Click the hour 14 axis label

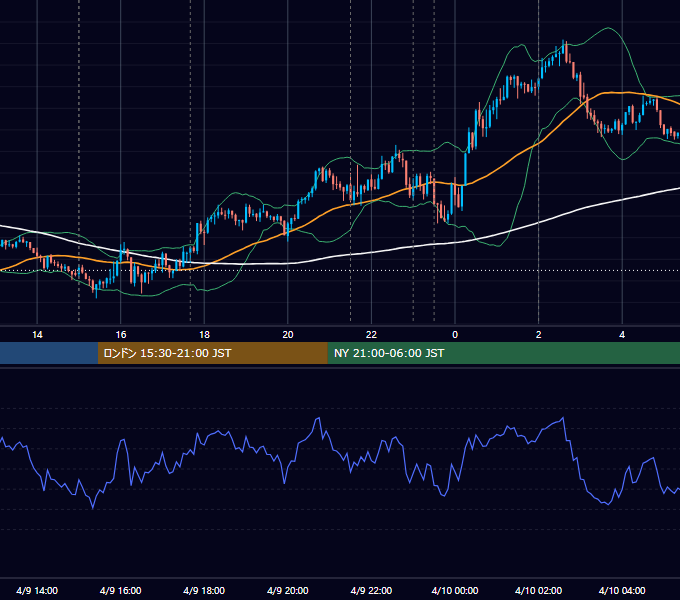(37, 335)
